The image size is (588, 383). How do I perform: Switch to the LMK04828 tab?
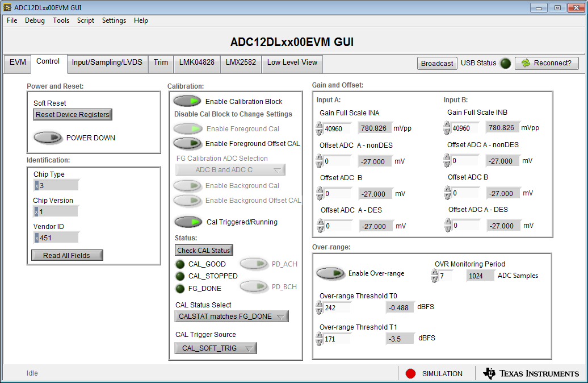(196, 64)
